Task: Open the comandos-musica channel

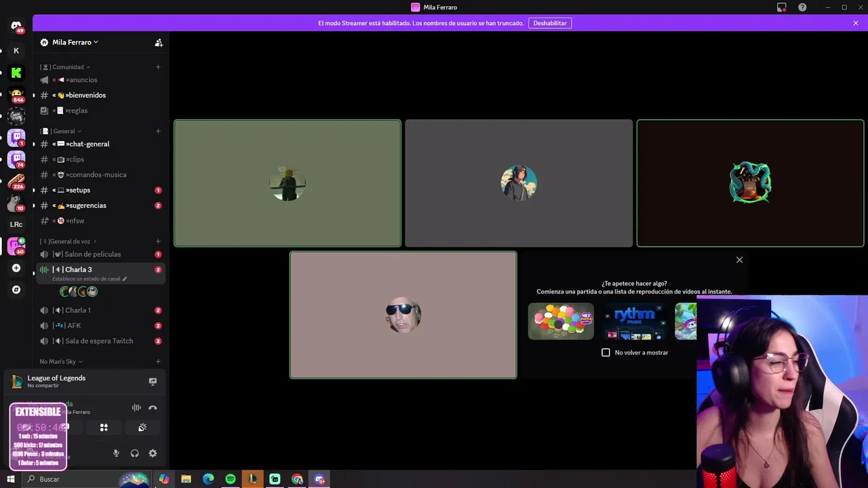Action: point(101,175)
